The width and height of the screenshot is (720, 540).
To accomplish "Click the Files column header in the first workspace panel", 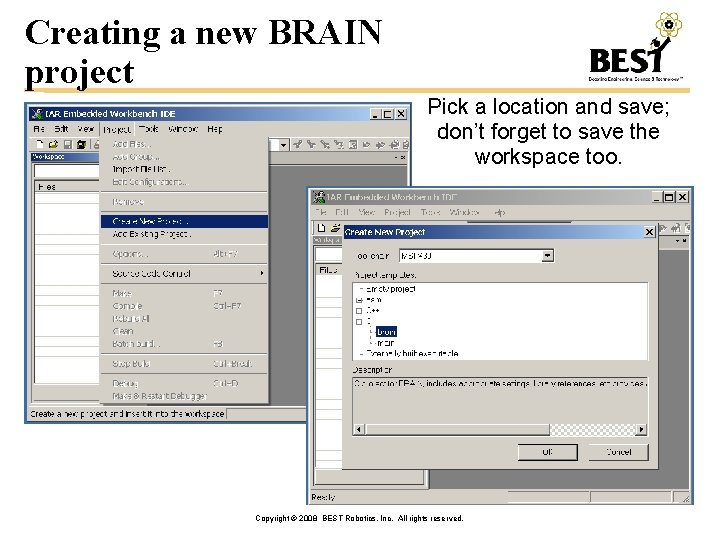I will coord(67,186).
